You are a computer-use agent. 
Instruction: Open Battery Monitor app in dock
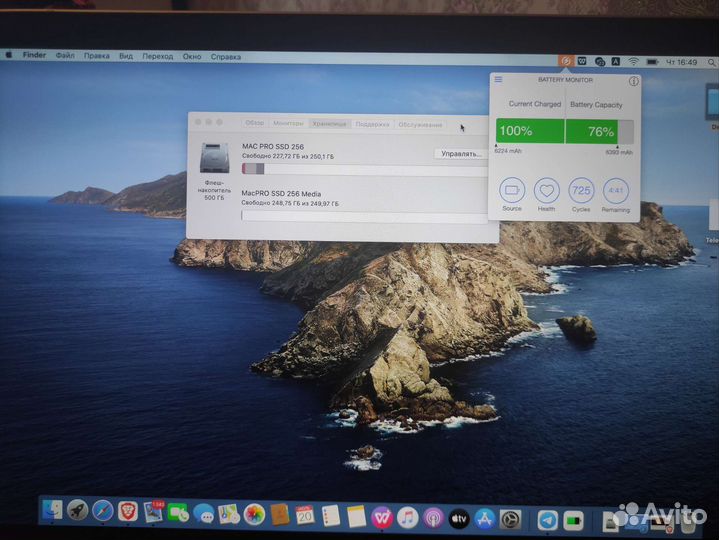pyautogui.click(x=573, y=521)
